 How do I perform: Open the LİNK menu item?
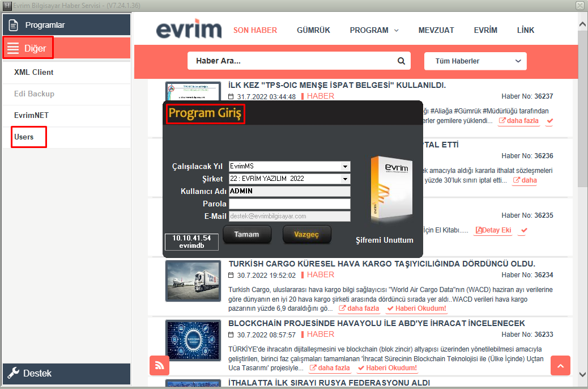525,30
